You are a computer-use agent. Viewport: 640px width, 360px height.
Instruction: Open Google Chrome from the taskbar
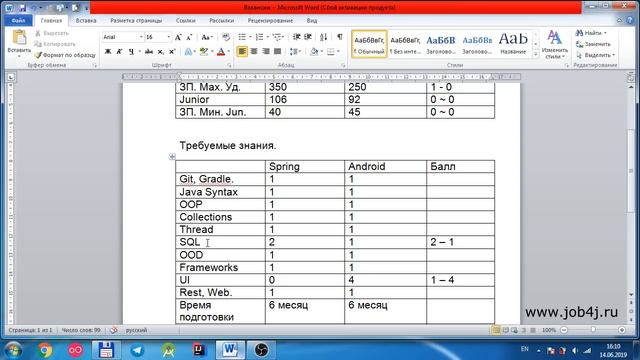[x=45, y=350]
